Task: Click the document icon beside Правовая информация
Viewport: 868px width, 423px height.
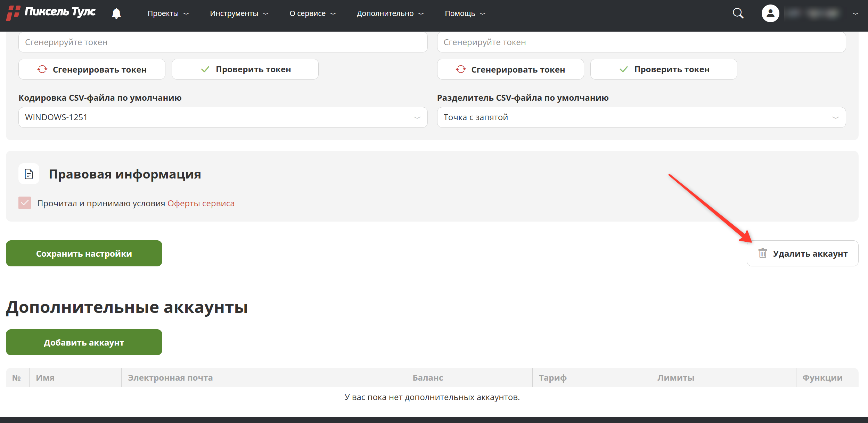Action: [29, 174]
